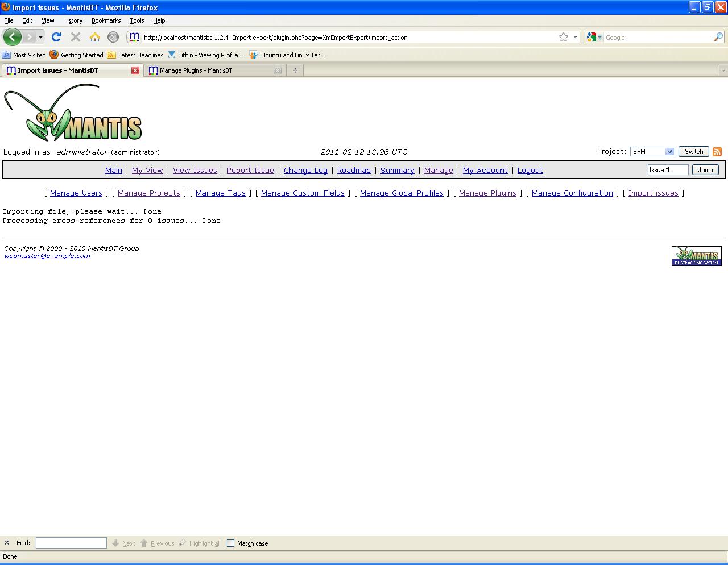Go to the browser home page icon
This screenshot has width=728, height=565.
click(x=95, y=37)
